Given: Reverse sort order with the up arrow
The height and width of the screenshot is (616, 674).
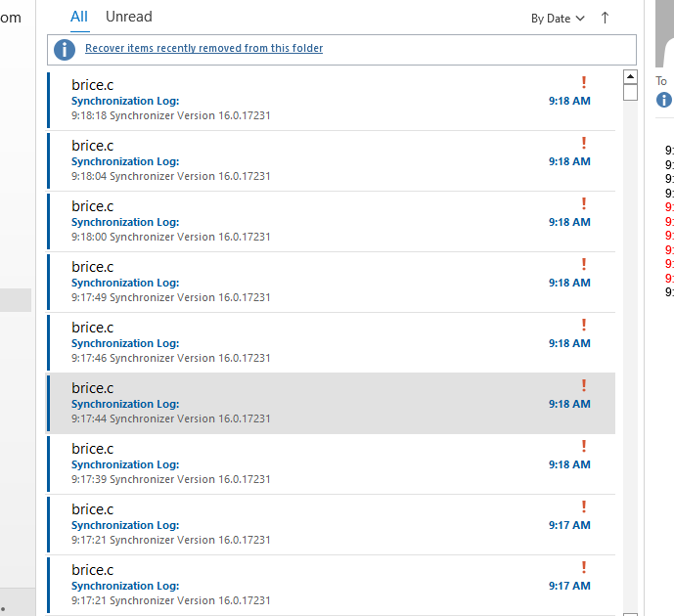Looking at the screenshot, I should click(605, 18).
